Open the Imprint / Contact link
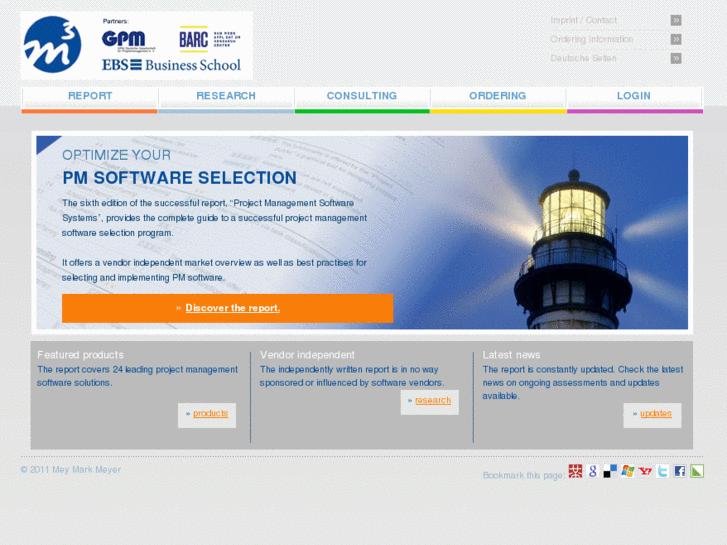This screenshot has height=545, width=727. click(x=583, y=20)
